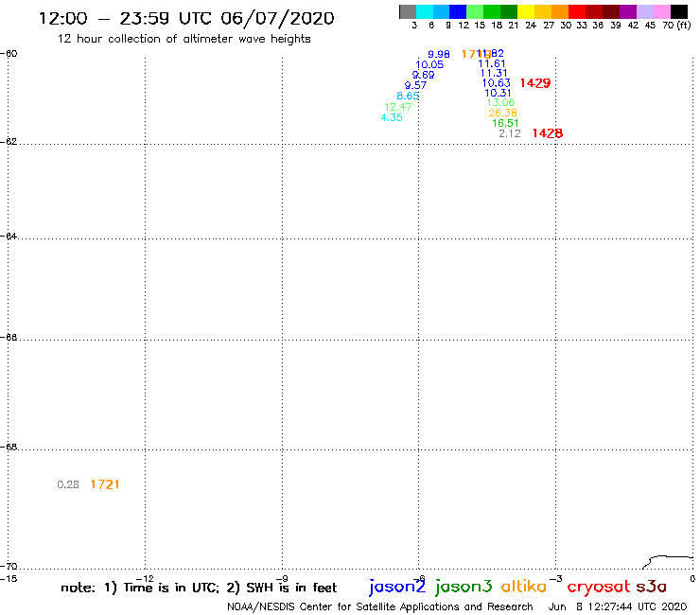The image size is (700, 615).
Task: Select the red time stamp 1428
Action: click(x=548, y=133)
